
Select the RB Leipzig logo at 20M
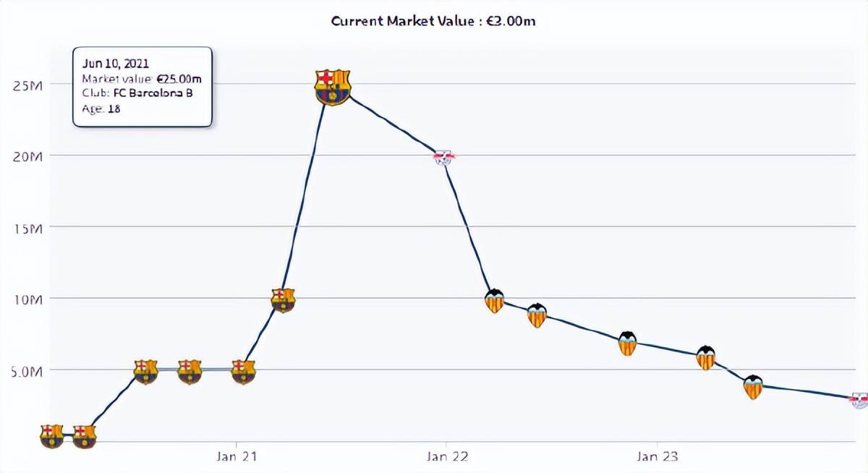(443, 157)
